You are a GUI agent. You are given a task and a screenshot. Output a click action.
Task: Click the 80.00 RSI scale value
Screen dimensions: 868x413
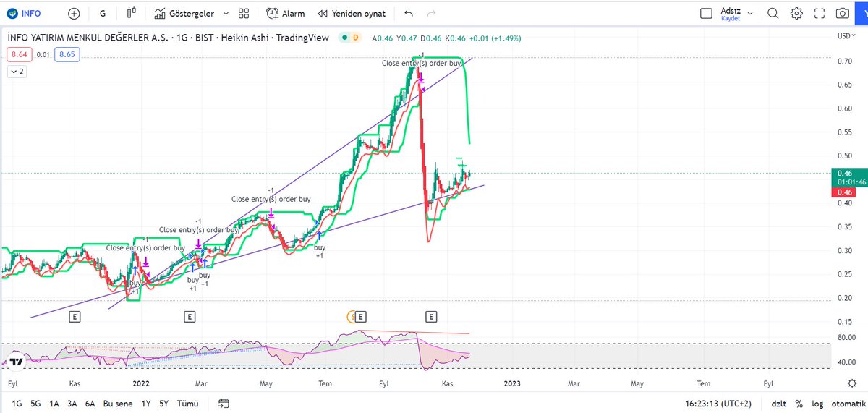tap(846, 337)
